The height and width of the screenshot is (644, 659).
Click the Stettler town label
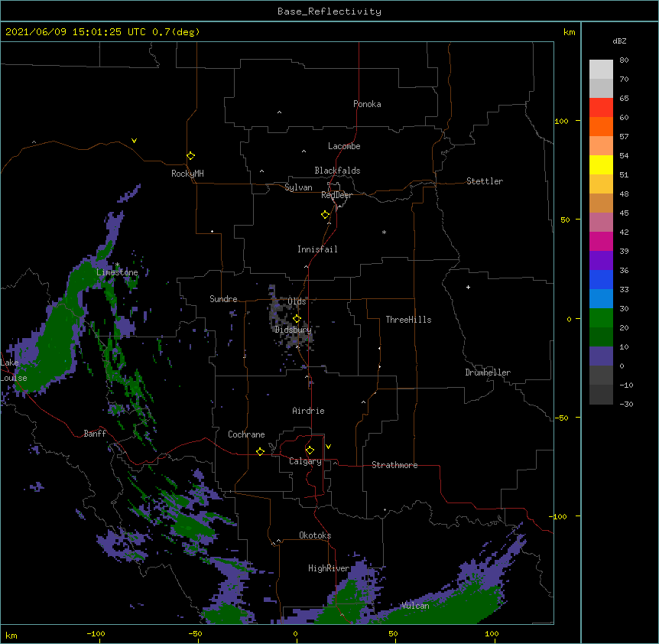[485, 181]
